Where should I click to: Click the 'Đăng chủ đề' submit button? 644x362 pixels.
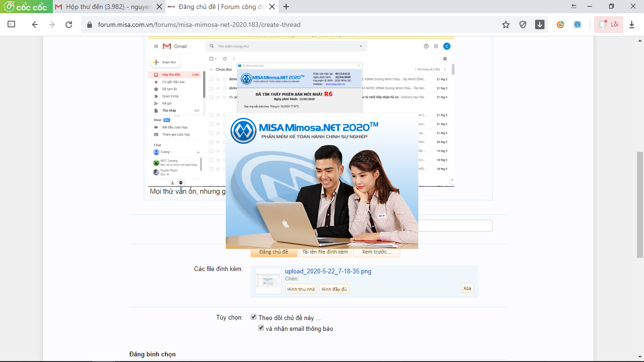(273, 252)
